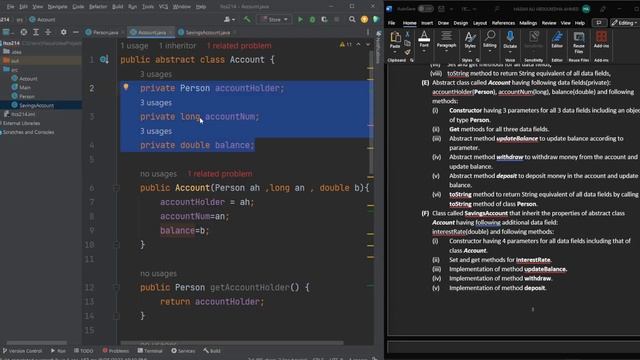This screenshot has height=360, width=640.
Task: Open IDE updates orange icon in IntelliJ toolbar
Action: [364, 19]
